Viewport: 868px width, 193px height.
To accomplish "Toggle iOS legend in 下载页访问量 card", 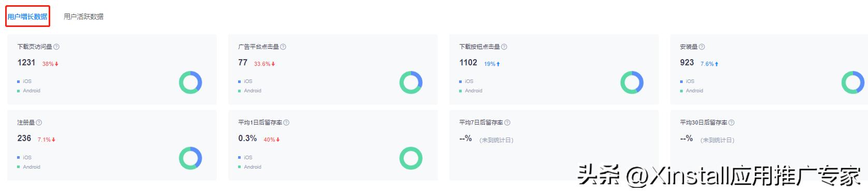I will click(x=24, y=81).
